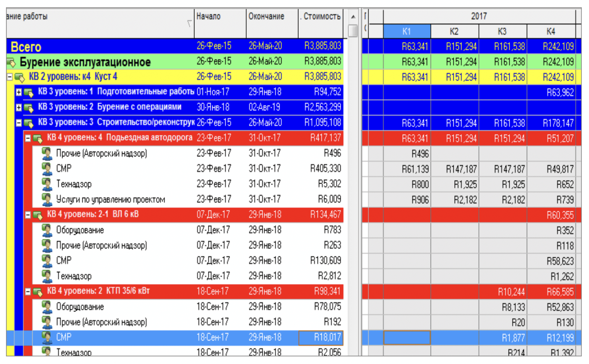Select the Услуги по управлению проектом row
Viewport: 589px width, 364px height.
pyautogui.click(x=111, y=199)
